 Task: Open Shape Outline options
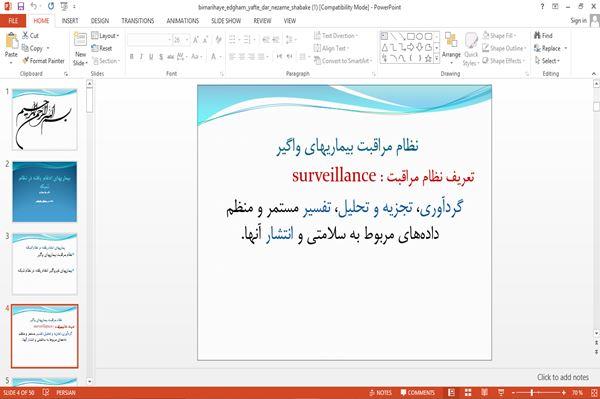click(x=504, y=48)
